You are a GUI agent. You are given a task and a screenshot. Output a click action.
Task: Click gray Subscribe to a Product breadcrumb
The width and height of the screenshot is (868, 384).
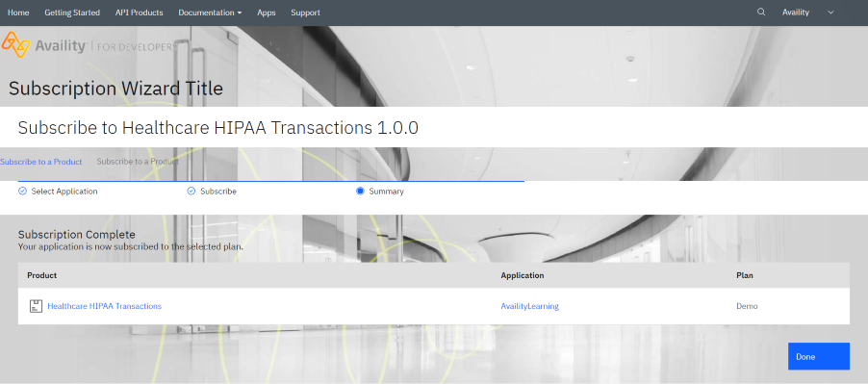pyautogui.click(x=138, y=162)
